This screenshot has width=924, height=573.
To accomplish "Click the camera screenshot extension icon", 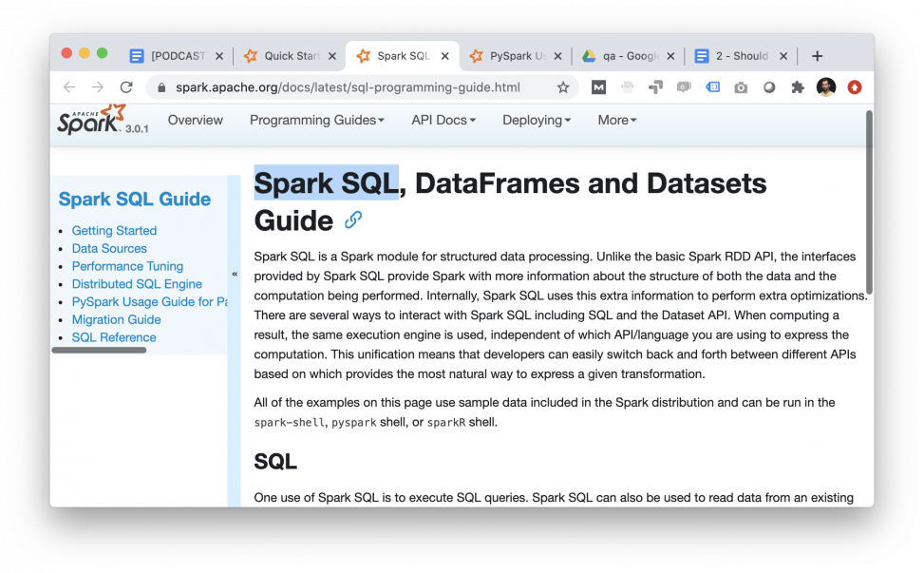I will click(741, 86).
